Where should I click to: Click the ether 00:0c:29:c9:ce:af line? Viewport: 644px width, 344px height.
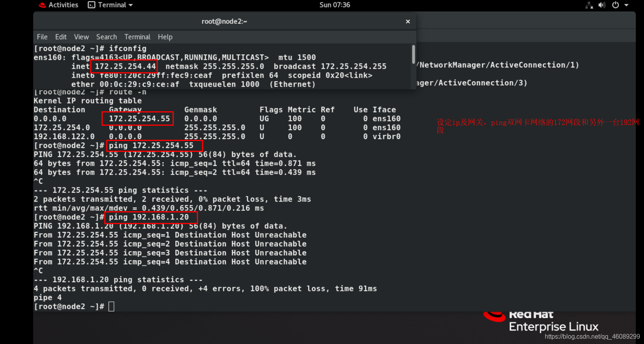click(193, 84)
